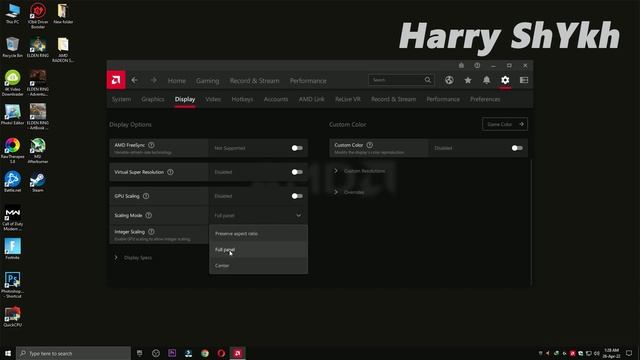
Task: Click taskbar clock and date
Action: (x=611, y=353)
